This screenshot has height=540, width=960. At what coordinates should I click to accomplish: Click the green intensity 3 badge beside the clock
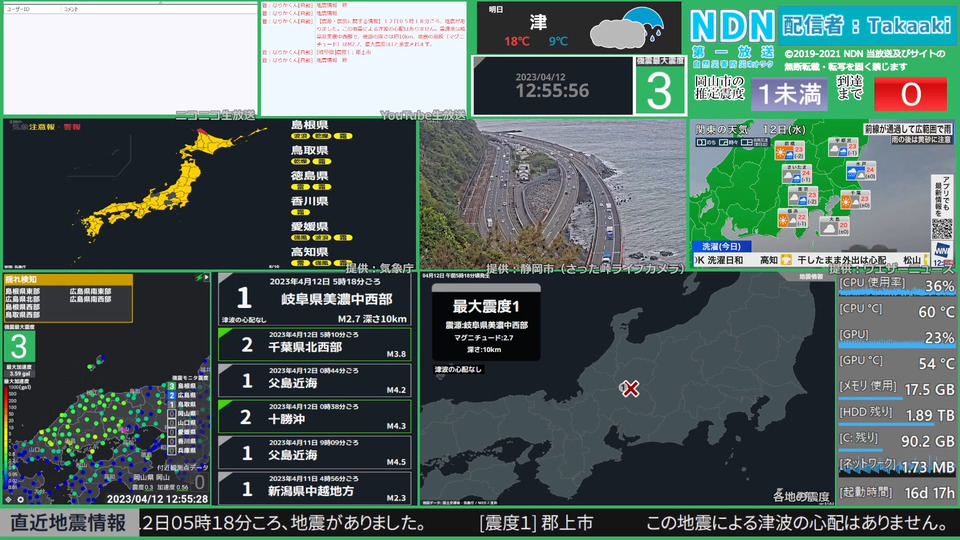tap(659, 91)
